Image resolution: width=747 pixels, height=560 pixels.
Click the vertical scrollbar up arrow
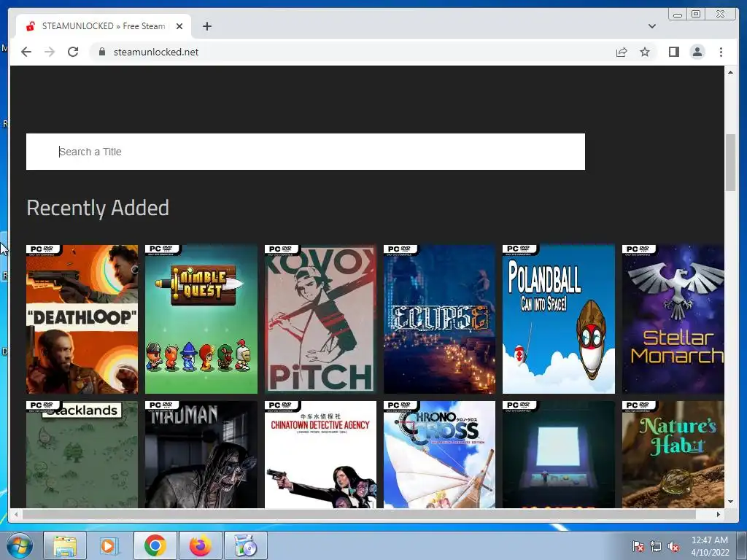[730, 72]
